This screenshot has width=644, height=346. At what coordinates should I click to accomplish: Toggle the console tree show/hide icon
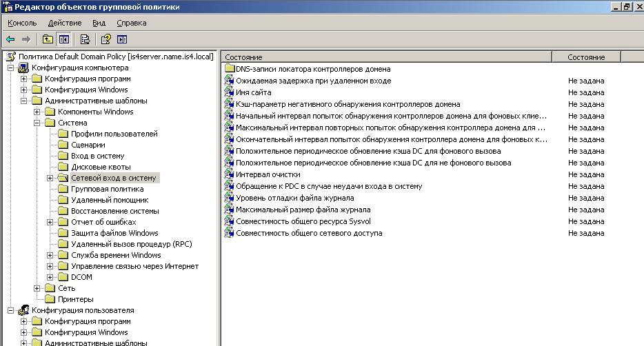coord(64,39)
